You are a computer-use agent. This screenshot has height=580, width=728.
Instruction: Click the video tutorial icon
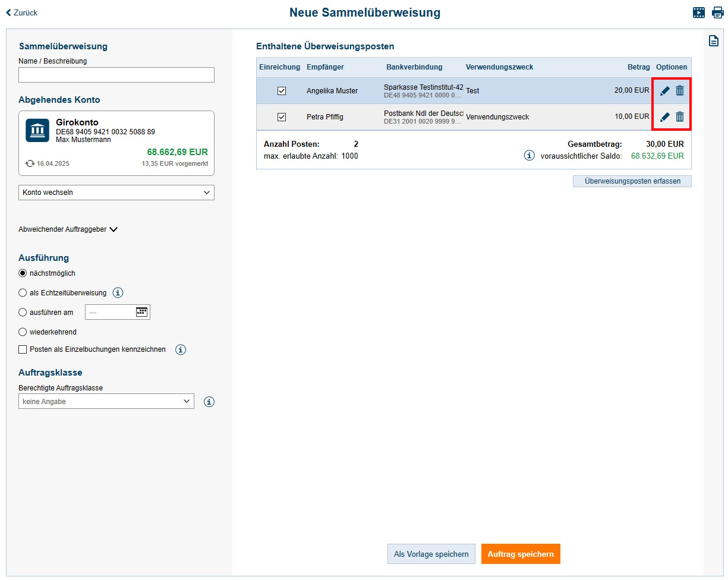[699, 12]
